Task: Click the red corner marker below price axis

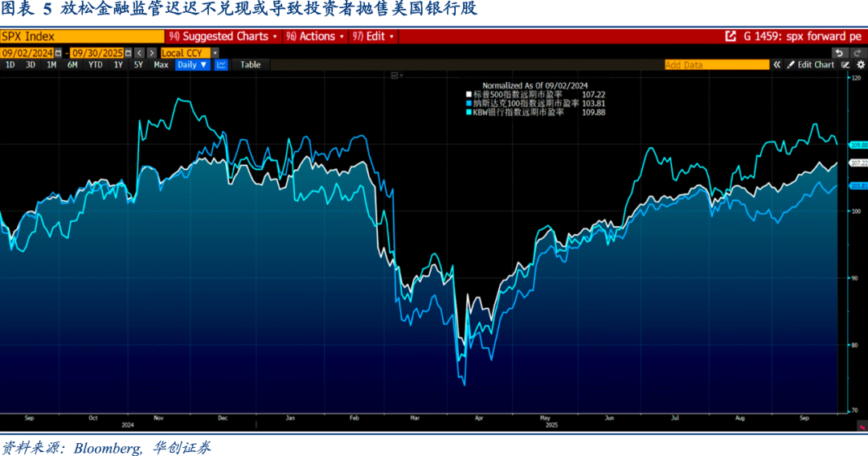Action: point(862,427)
